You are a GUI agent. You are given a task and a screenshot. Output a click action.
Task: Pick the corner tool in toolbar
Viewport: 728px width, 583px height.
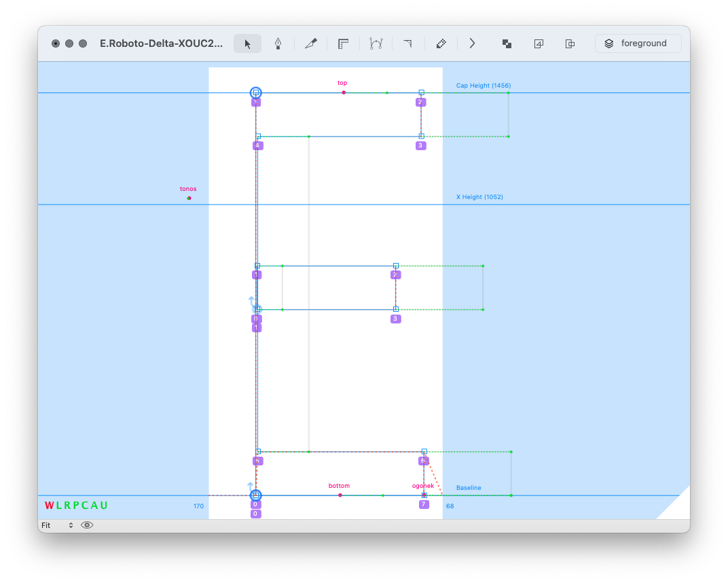(407, 43)
